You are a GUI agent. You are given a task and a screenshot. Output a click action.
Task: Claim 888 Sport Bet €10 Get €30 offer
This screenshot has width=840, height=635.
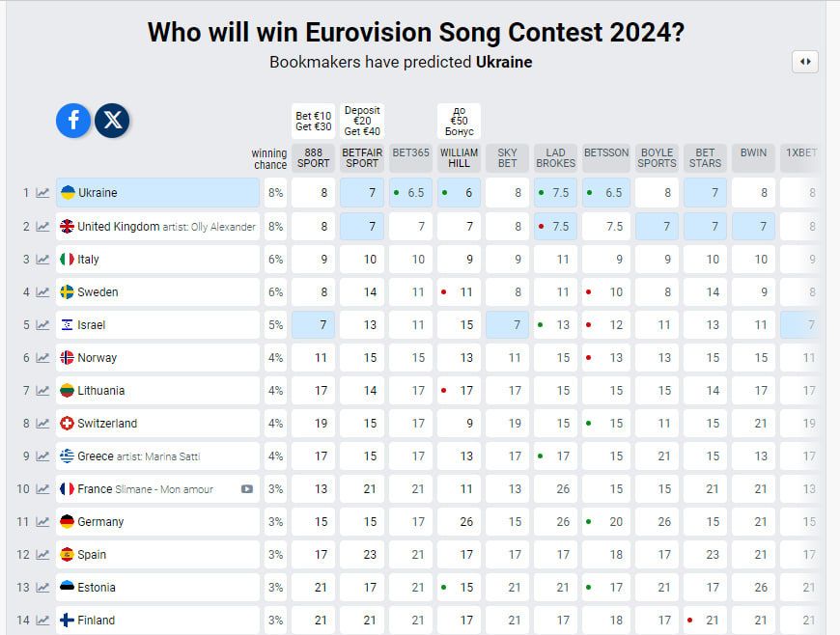coord(314,122)
